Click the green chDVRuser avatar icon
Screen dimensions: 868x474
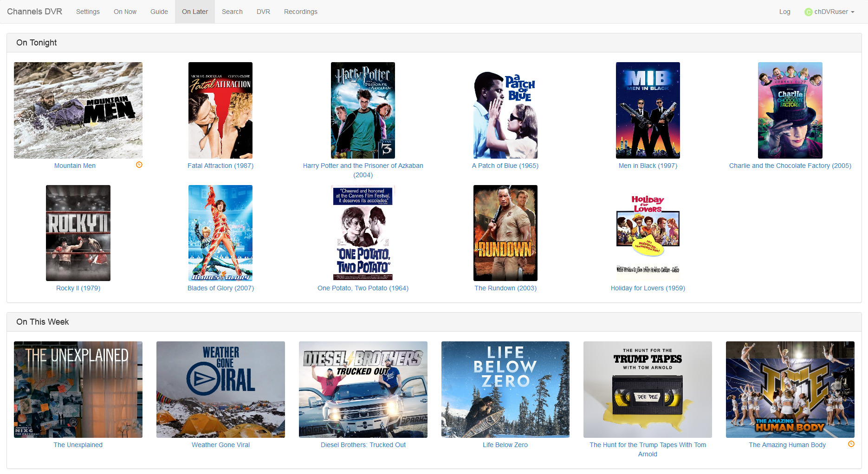(808, 12)
